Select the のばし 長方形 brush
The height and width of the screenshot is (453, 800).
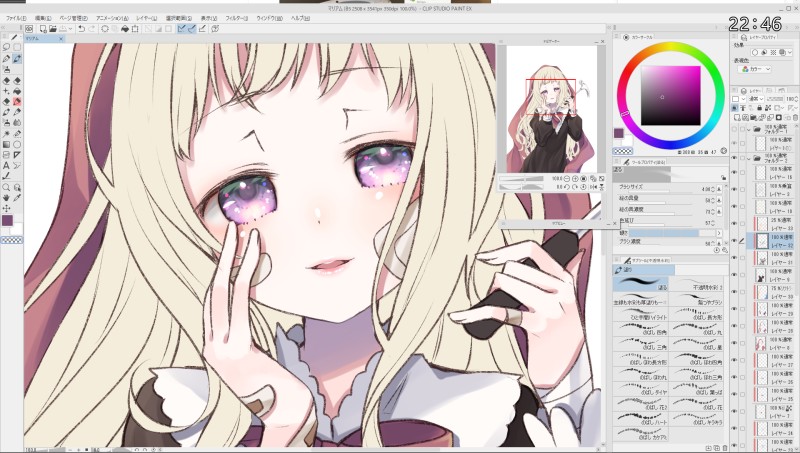[x=696, y=314]
